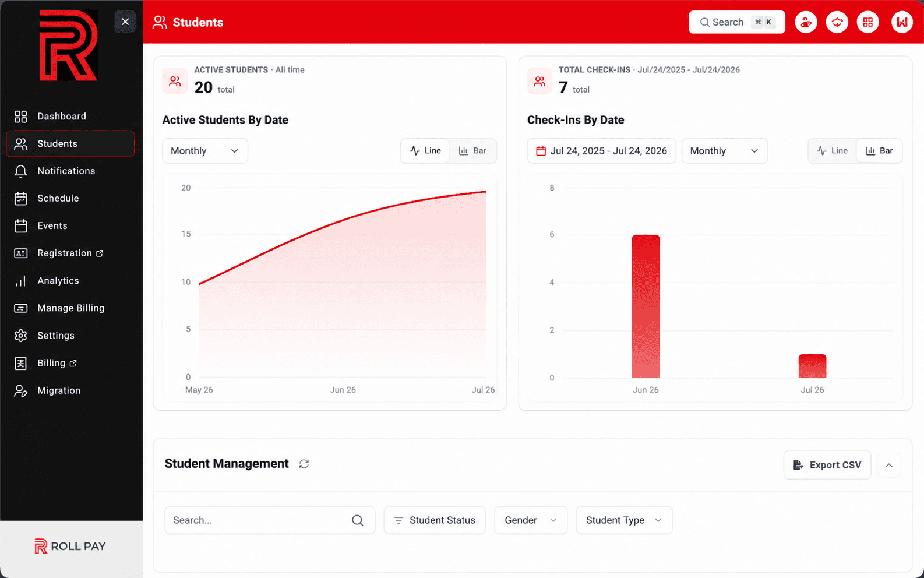Open Migration in the sidebar
Screen dimensions: 924x578
coord(70,391)
